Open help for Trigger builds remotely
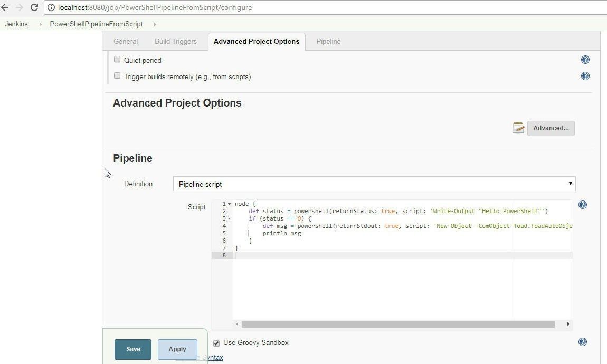Image resolution: width=607 pixels, height=364 pixels. pos(585,76)
